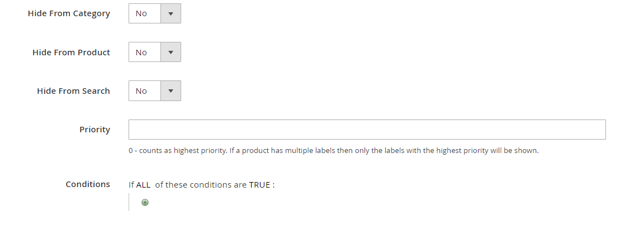Click the Priority help note text
This screenshot has width=644, height=239.
(x=333, y=151)
